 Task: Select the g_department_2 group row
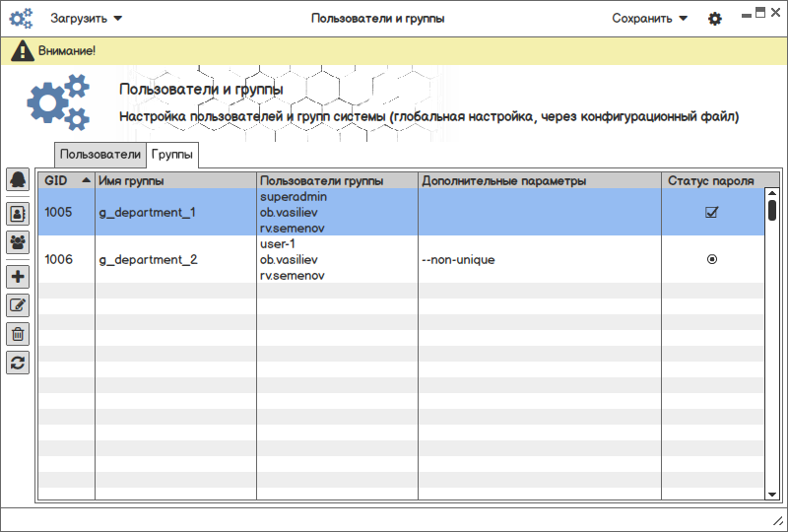[x=401, y=259]
